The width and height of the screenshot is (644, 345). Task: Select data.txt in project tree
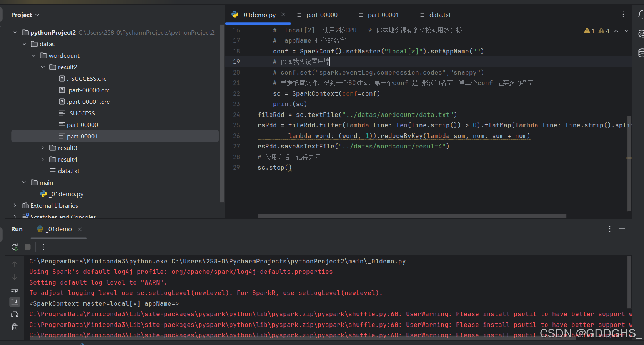click(65, 171)
